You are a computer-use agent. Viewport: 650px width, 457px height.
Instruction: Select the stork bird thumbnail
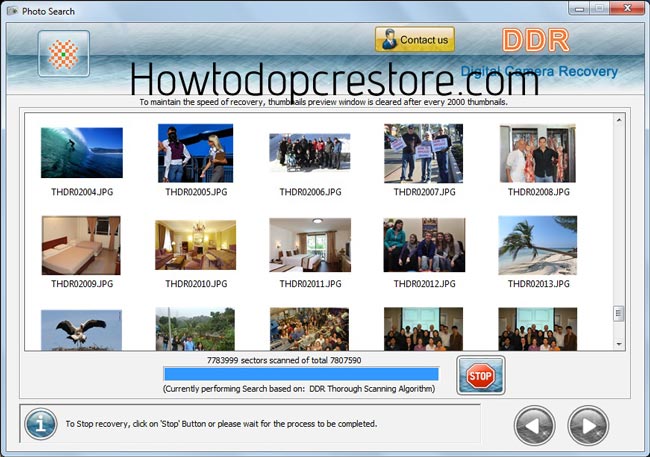click(81, 330)
